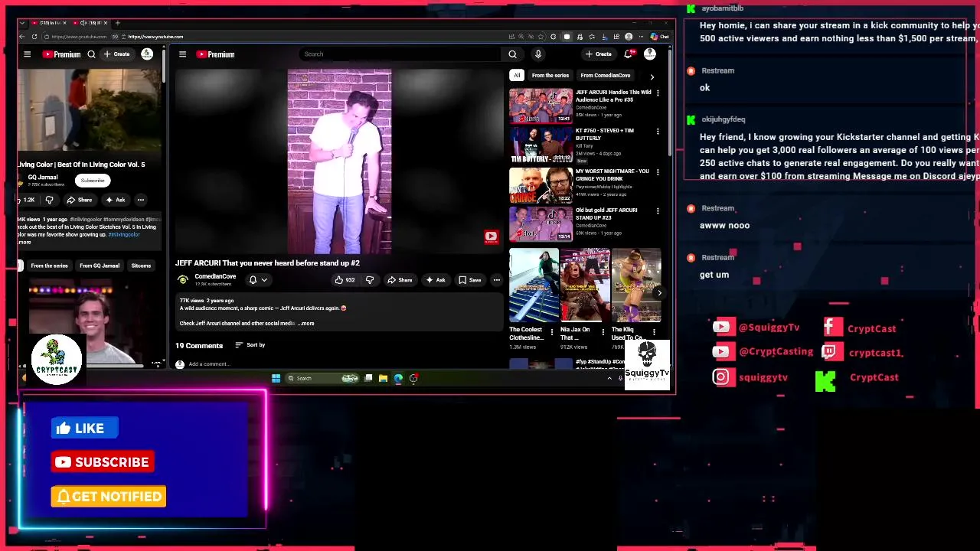Open The Coolest Clothesline Short thumbnail
This screenshot has height=551, width=980.
coord(534,285)
